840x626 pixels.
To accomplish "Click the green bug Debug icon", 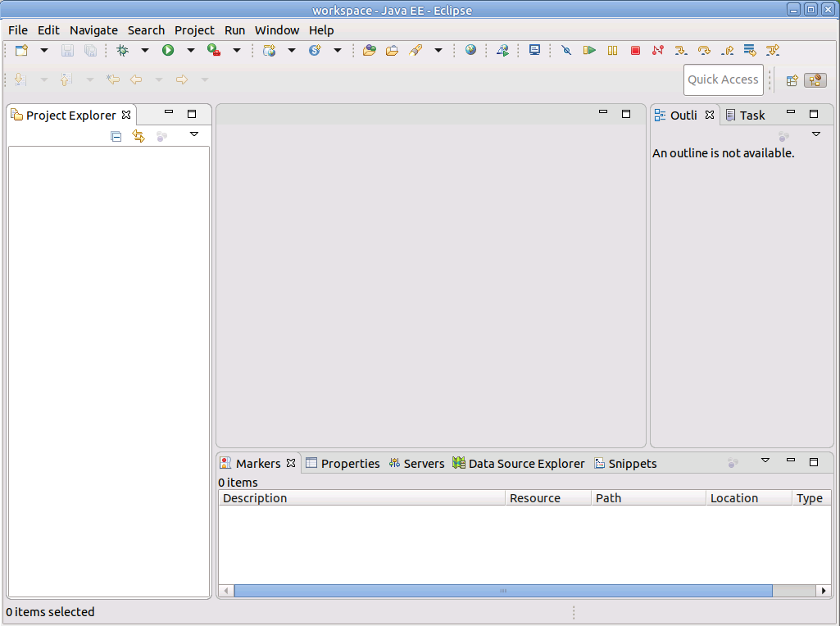I will pos(123,50).
